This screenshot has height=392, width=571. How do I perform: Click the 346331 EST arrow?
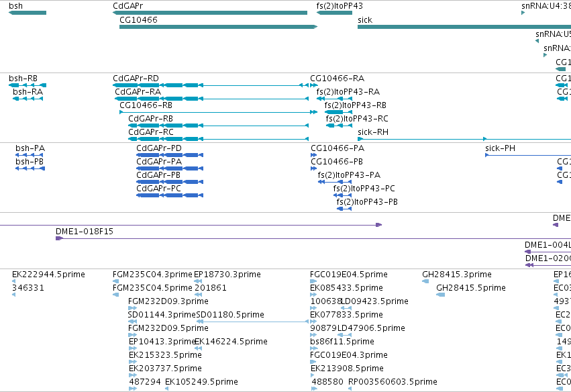[14, 295]
